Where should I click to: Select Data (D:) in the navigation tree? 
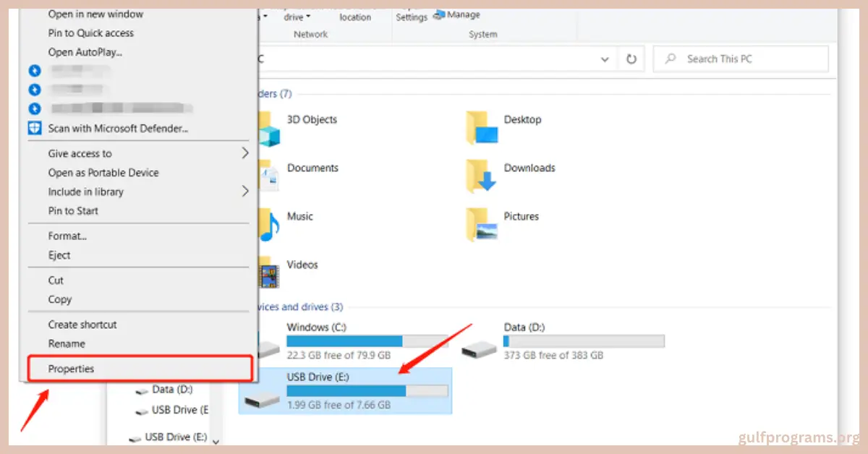[x=172, y=389]
